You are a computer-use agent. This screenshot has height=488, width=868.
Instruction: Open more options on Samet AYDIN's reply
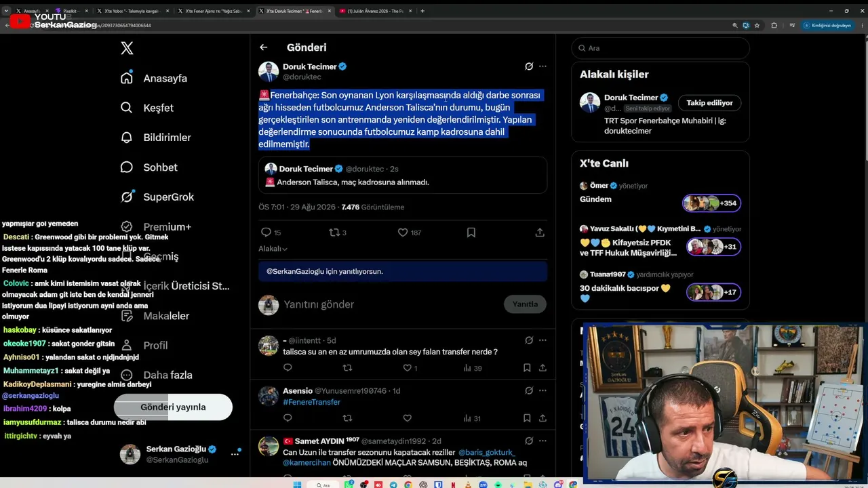pyautogui.click(x=542, y=441)
